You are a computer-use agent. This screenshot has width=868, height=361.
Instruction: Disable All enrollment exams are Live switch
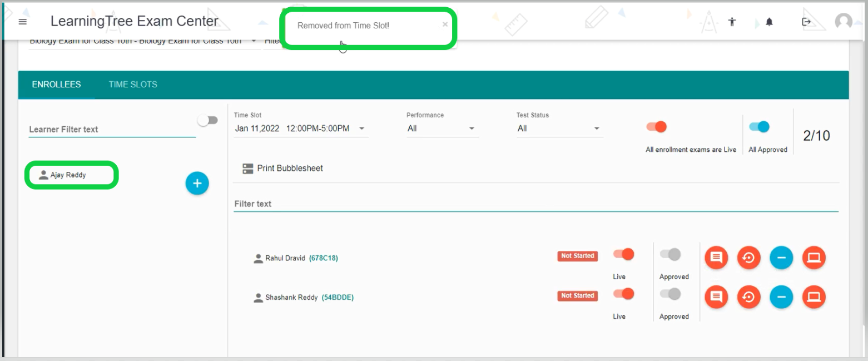656,127
